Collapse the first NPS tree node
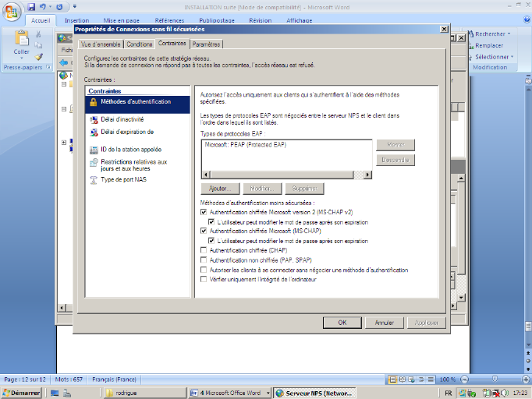The height and width of the screenshot is (399, 532). pos(64,84)
